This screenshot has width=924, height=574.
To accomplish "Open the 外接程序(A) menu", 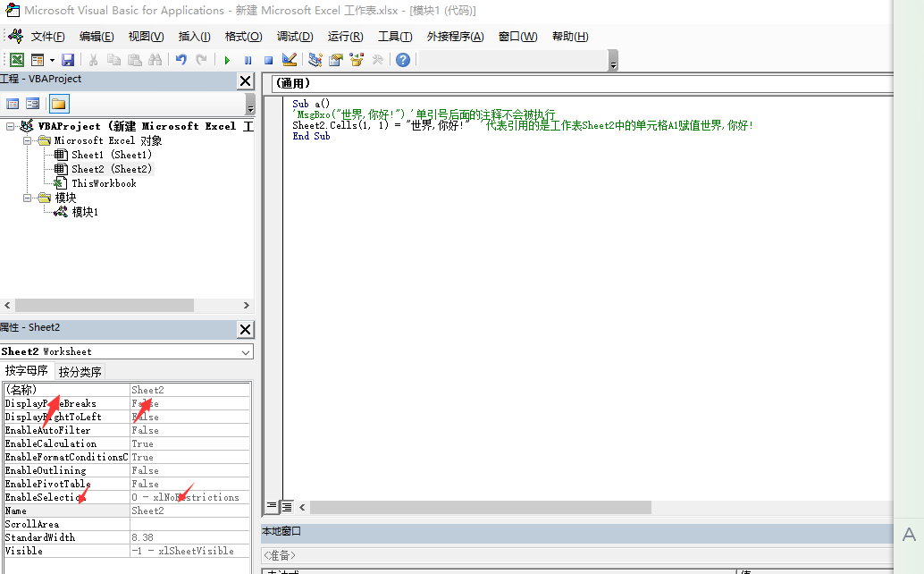I will tap(455, 37).
